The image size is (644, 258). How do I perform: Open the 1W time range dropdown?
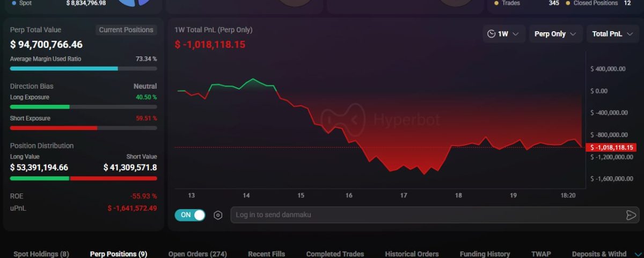504,34
